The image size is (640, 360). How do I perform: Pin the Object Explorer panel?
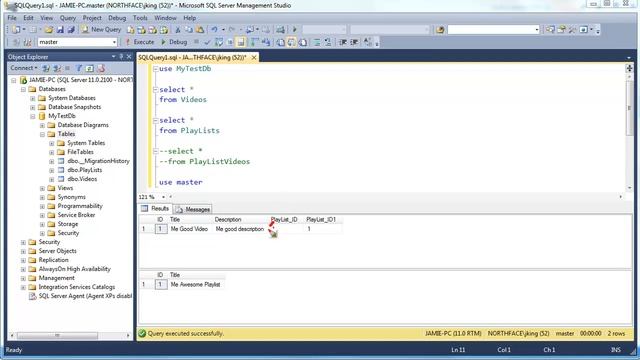coord(121,57)
